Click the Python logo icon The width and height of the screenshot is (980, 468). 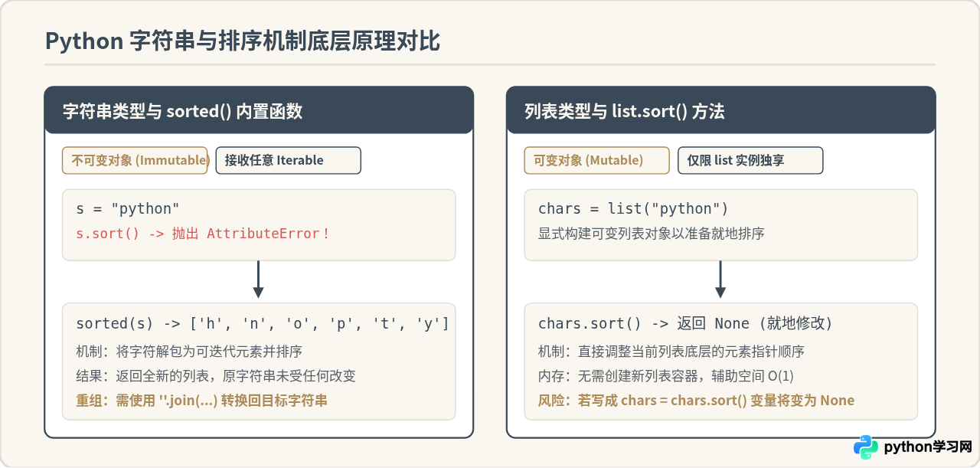[866, 447]
